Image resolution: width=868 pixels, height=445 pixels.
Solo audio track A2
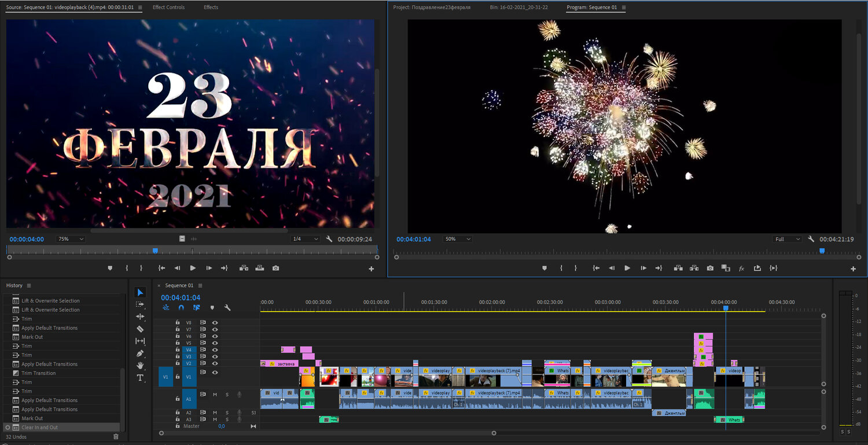pos(227,413)
